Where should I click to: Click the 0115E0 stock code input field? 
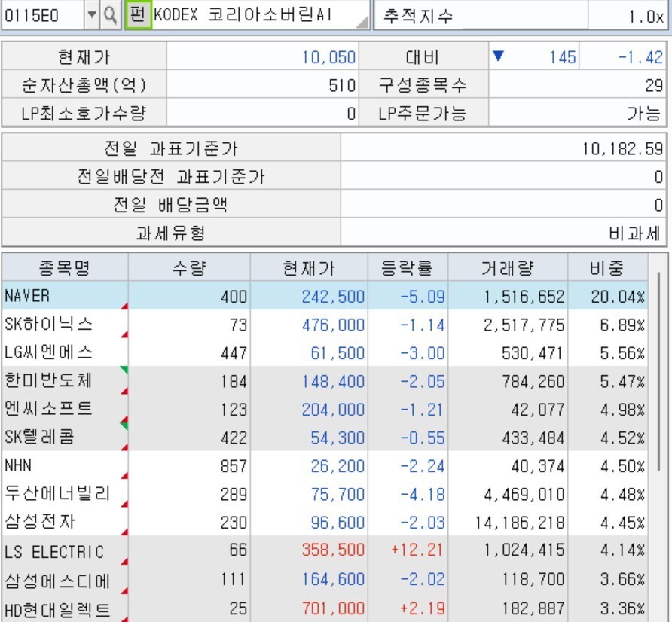41,14
